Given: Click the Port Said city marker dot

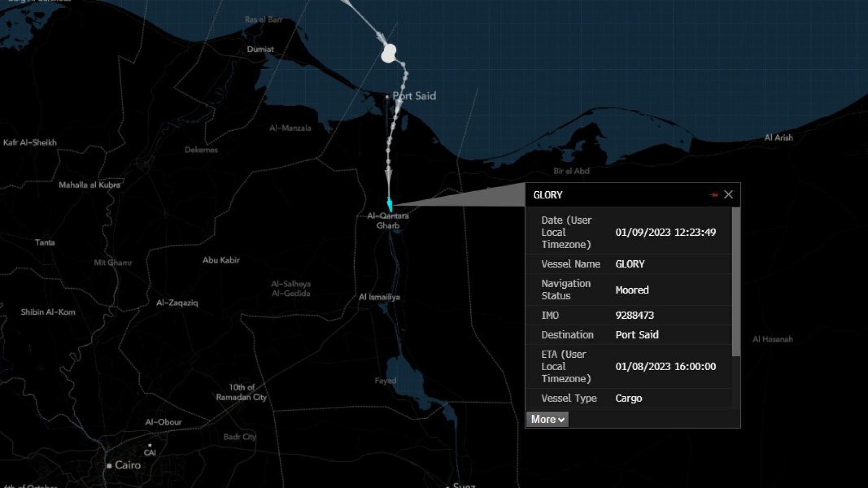Looking at the screenshot, I should [x=387, y=97].
